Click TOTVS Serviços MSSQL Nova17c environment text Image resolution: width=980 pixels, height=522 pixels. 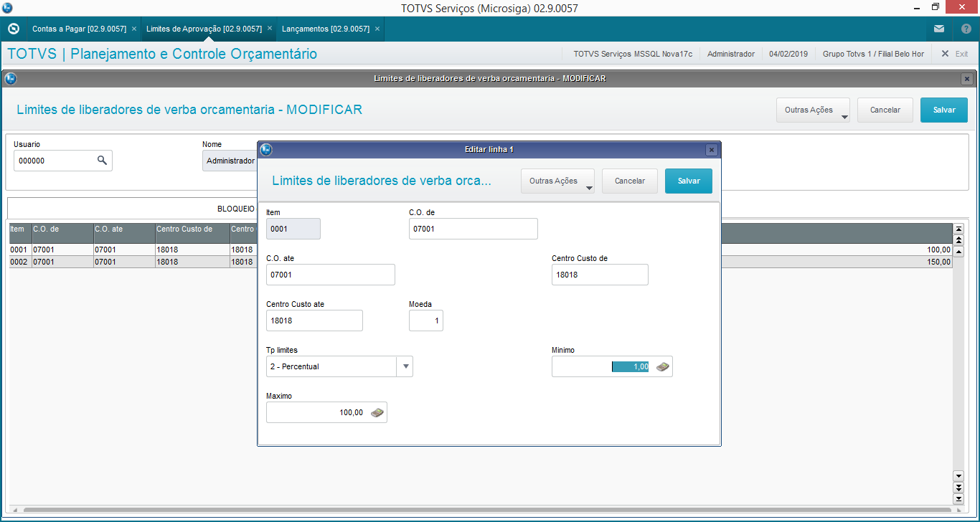tap(633, 54)
